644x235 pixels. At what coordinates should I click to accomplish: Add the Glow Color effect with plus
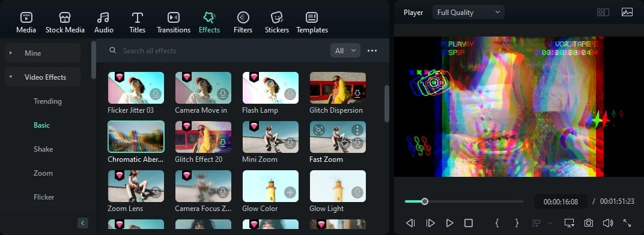point(290,192)
